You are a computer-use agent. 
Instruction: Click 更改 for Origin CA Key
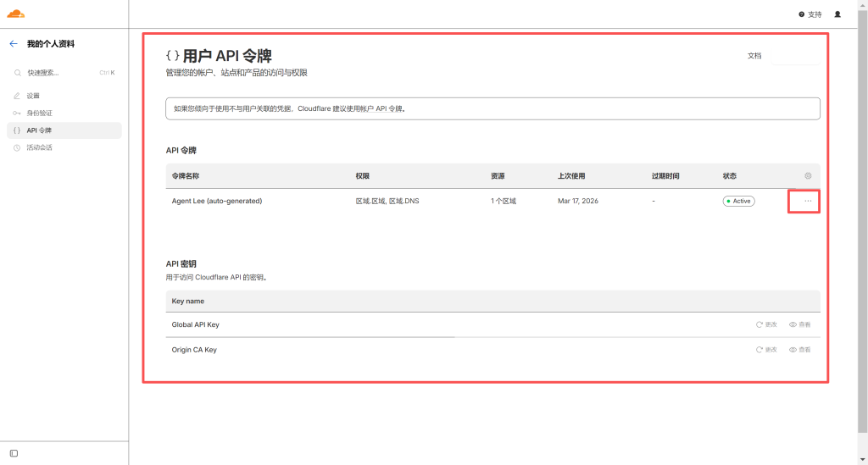(x=766, y=350)
